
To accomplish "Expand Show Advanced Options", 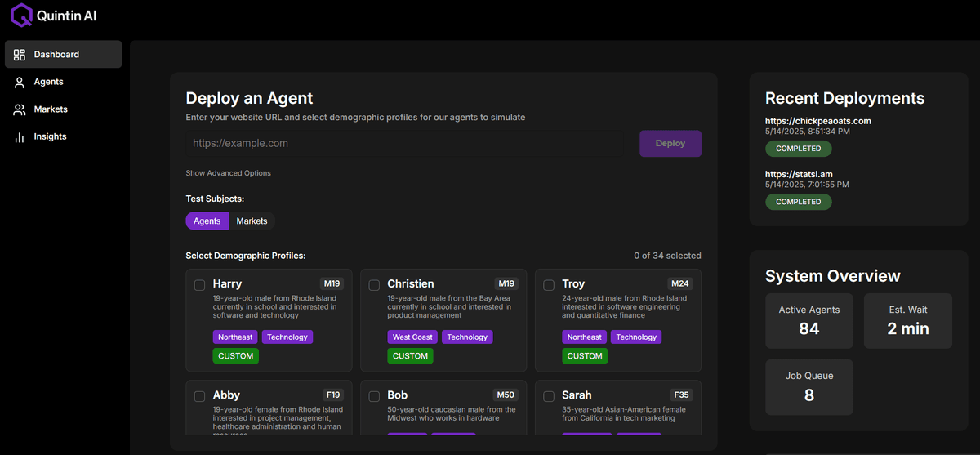I will 228,173.
